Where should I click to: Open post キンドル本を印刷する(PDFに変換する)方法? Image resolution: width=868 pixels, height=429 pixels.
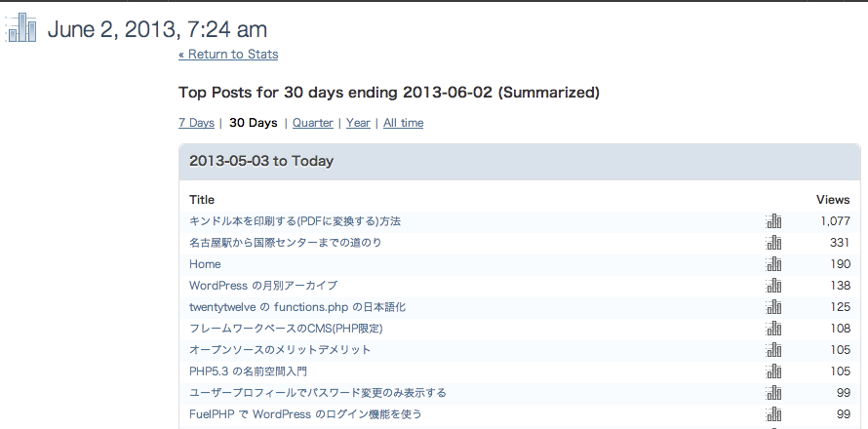[x=296, y=221]
